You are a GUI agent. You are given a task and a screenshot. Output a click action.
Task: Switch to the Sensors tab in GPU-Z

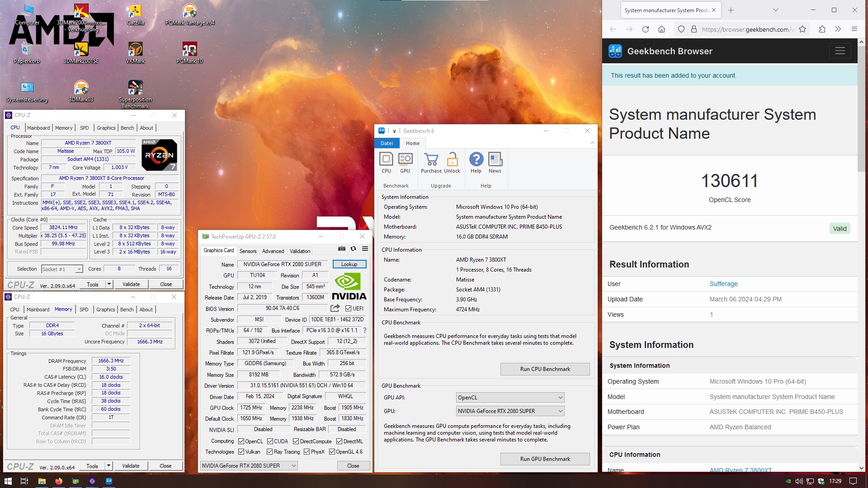point(248,251)
